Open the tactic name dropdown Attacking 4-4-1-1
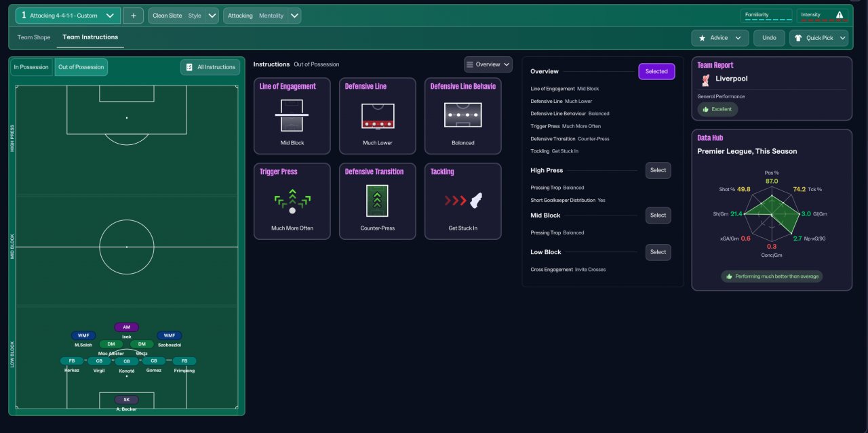This screenshot has height=433, width=868. tap(68, 16)
